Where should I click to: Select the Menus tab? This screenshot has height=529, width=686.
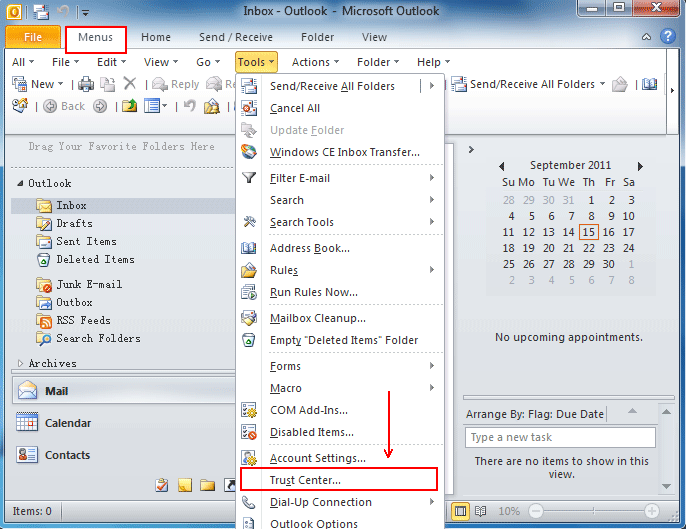95,37
